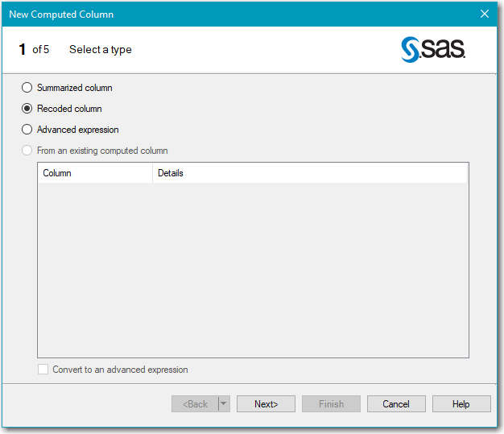The height and width of the screenshot is (434, 504).
Task: Click the divider between Column and Details
Action: pyautogui.click(x=152, y=173)
